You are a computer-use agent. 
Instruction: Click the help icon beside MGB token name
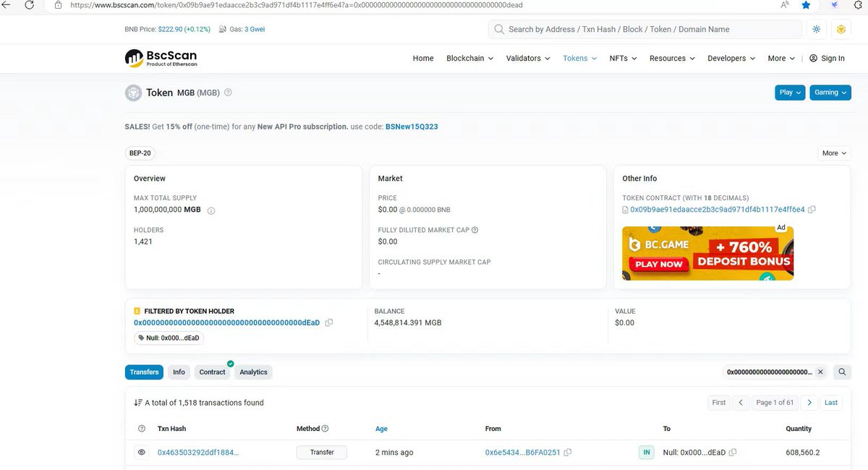click(x=228, y=93)
